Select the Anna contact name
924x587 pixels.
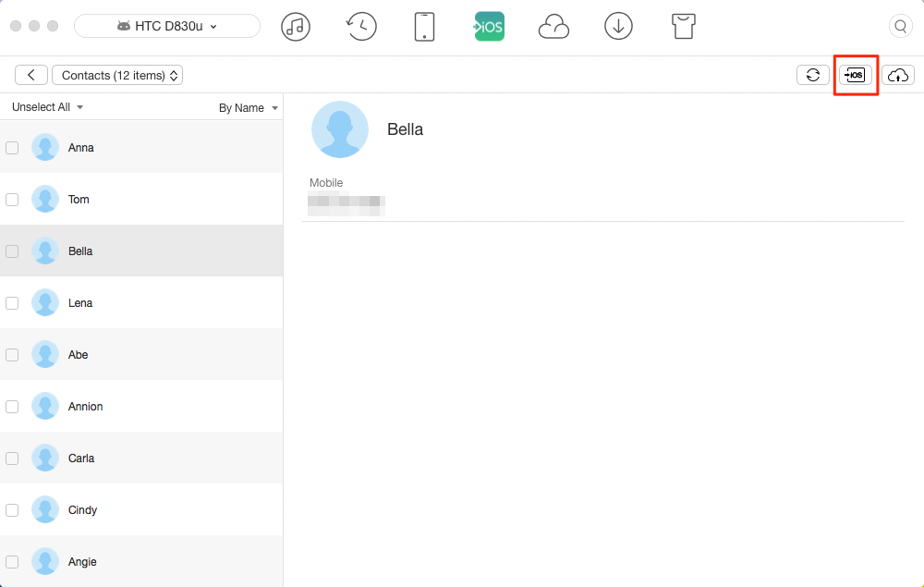80,147
